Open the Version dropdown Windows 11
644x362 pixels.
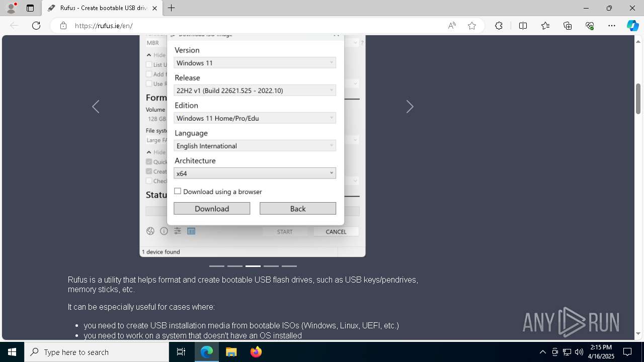[255, 63]
